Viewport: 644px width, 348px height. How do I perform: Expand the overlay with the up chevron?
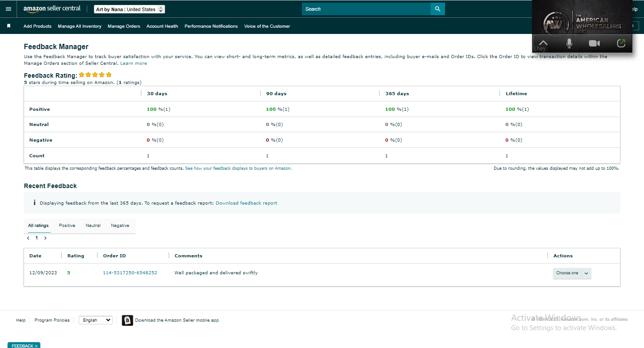542,42
